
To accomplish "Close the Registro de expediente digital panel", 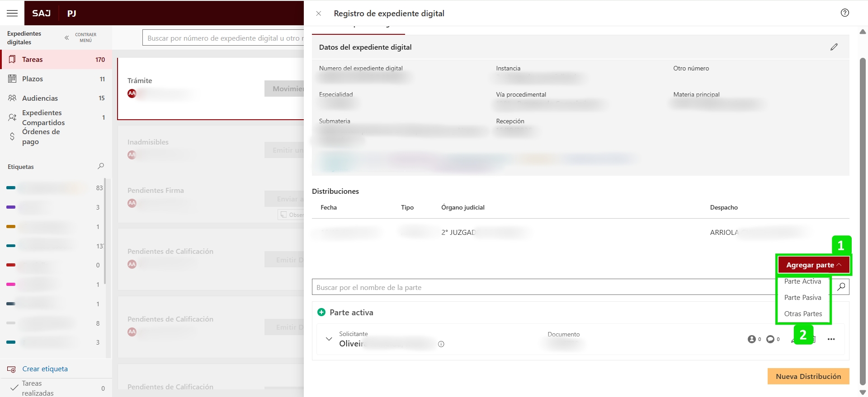I will [319, 14].
